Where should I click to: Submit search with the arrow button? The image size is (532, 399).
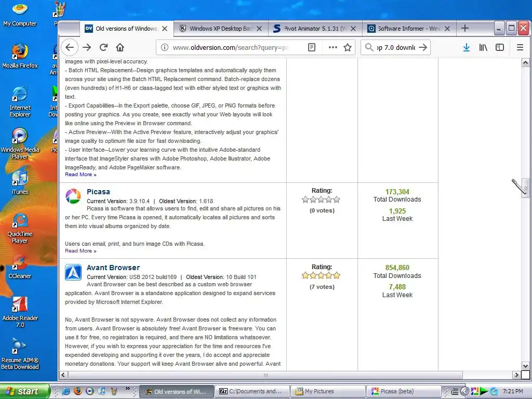pyautogui.click(x=423, y=47)
